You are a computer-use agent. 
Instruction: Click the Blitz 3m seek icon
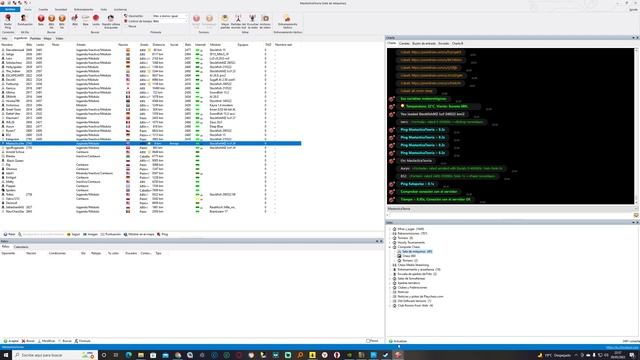[51, 20]
